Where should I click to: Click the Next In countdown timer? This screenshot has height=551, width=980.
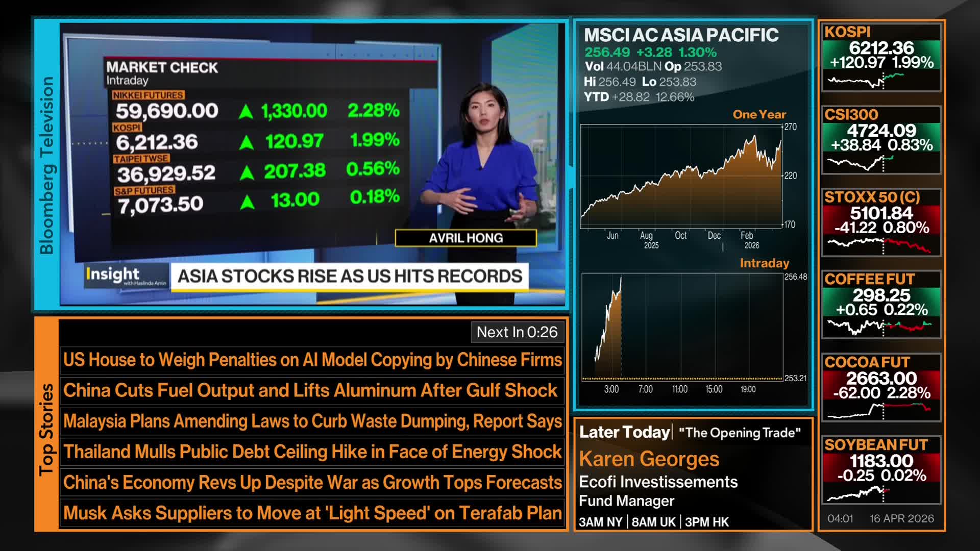click(517, 332)
